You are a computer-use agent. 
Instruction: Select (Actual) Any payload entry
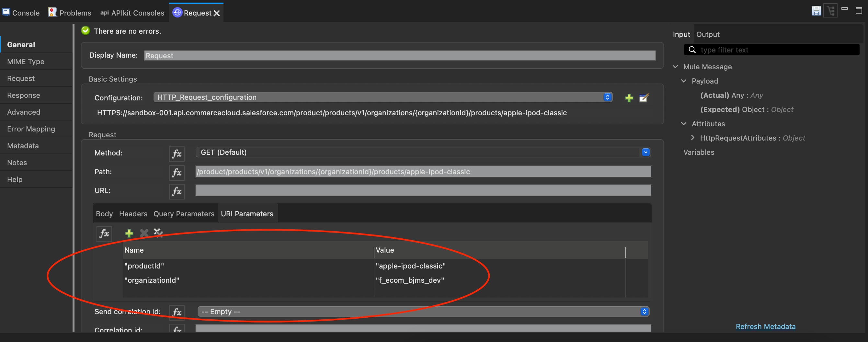[x=732, y=95]
